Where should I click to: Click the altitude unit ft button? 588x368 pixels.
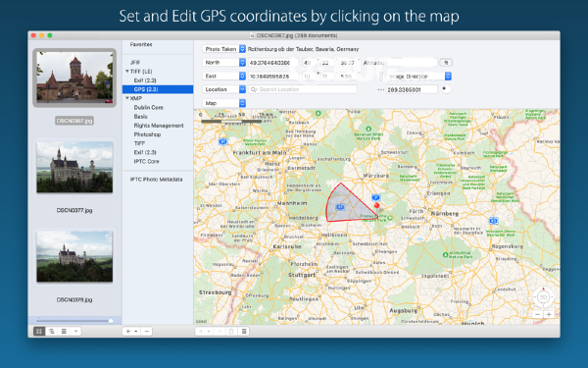[x=446, y=63]
